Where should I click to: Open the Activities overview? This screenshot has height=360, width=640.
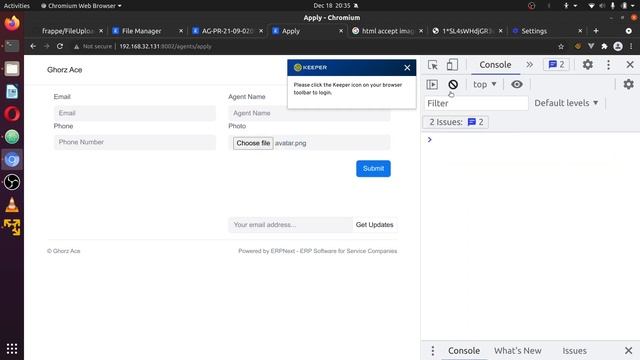(17, 6)
